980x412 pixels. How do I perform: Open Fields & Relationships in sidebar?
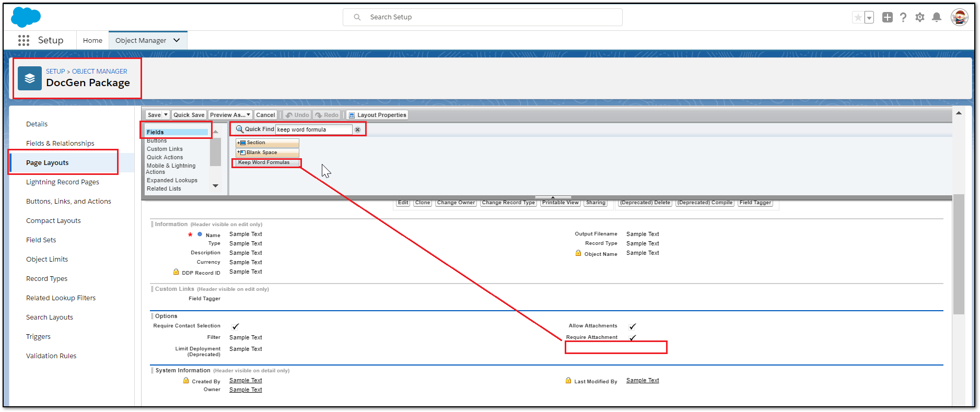[60, 143]
